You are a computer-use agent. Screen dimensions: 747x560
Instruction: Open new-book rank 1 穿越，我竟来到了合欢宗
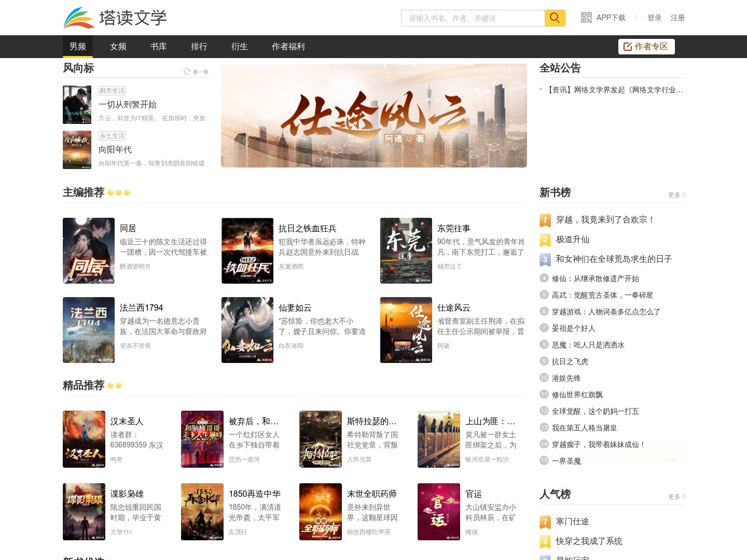[x=605, y=220]
